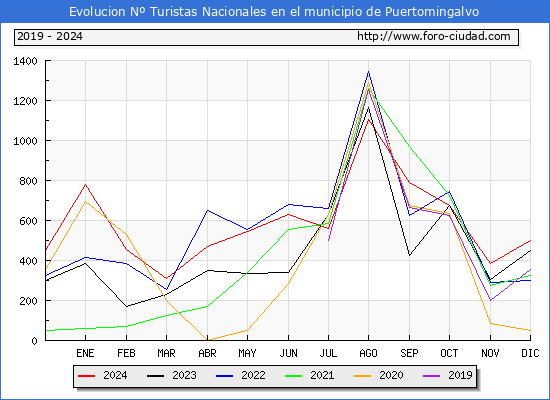Select the purple 2019 legend swatch
This screenshot has width=550, height=400.
(431, 376)
